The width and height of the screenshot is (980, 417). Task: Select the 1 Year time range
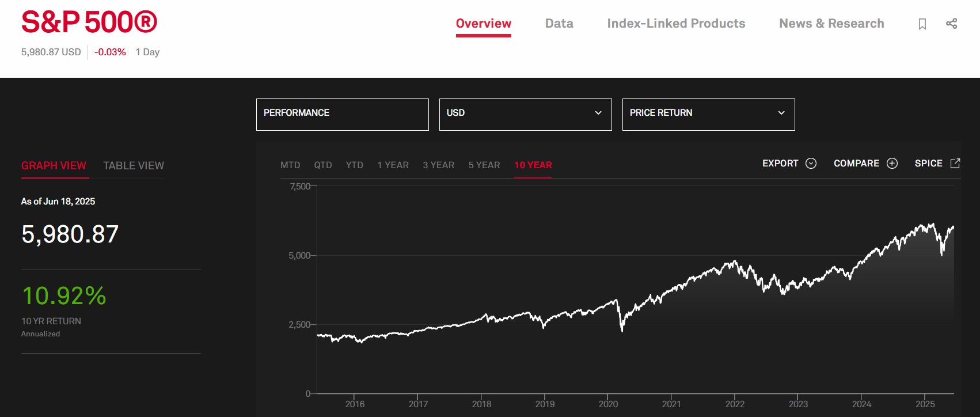(x=393, y=165)
